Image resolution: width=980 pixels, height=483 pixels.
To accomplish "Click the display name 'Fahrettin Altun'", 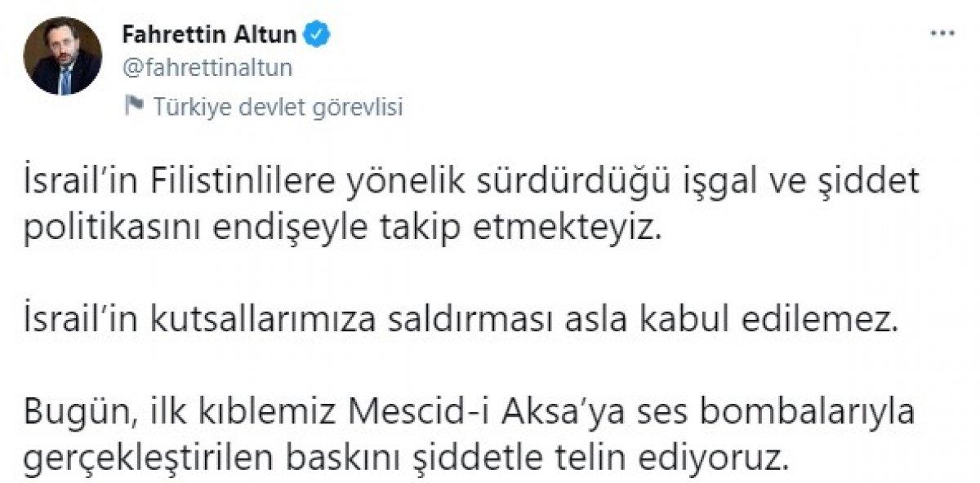I will click(x=211, y=33).
